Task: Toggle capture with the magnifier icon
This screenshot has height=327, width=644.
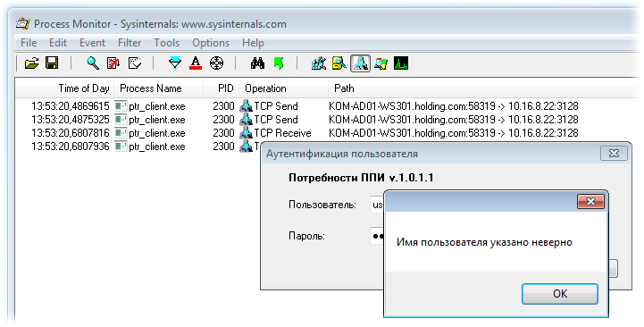Action: [x=93, y=63]
